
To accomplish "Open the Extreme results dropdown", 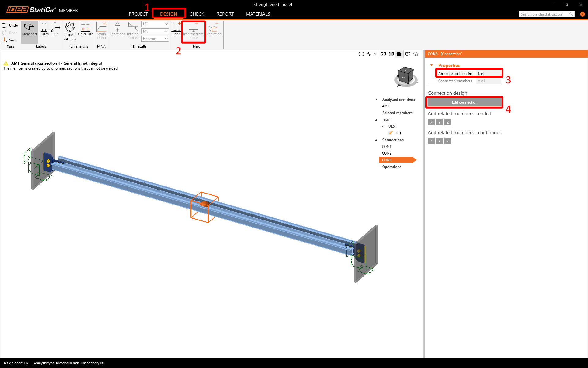I will (155, 39).
